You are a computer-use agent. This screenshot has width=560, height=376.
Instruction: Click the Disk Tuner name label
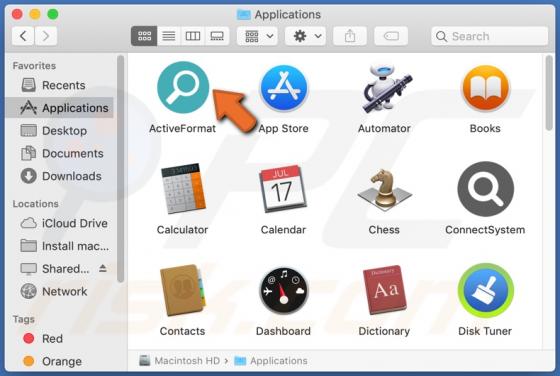click(x=485, y=331)
